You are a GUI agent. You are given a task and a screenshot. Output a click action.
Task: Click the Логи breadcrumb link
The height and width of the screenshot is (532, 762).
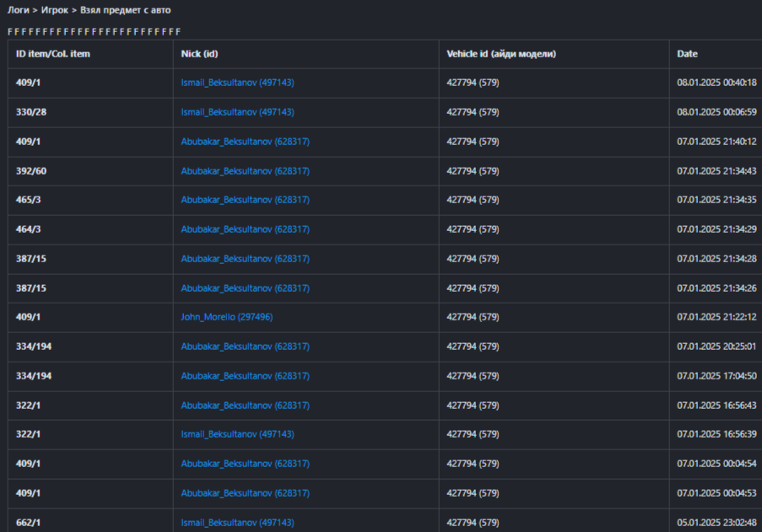(x=18, y=10)
